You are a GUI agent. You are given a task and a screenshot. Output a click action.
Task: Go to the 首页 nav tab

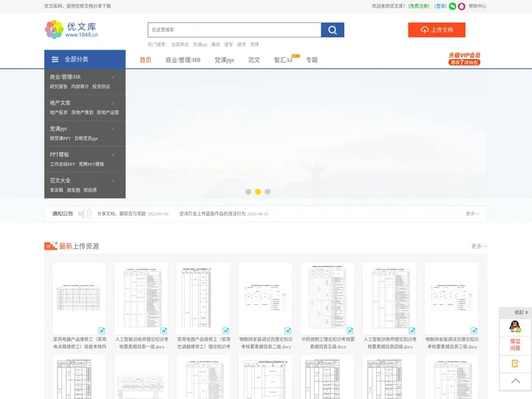coord(146,60)
